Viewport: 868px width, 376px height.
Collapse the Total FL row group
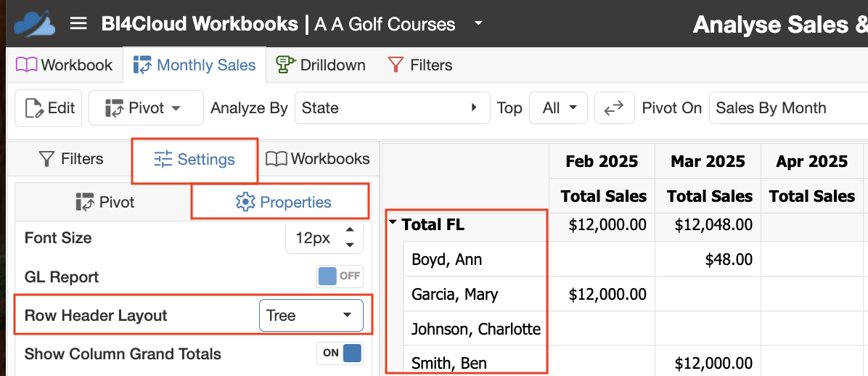[x=393, y=223]
